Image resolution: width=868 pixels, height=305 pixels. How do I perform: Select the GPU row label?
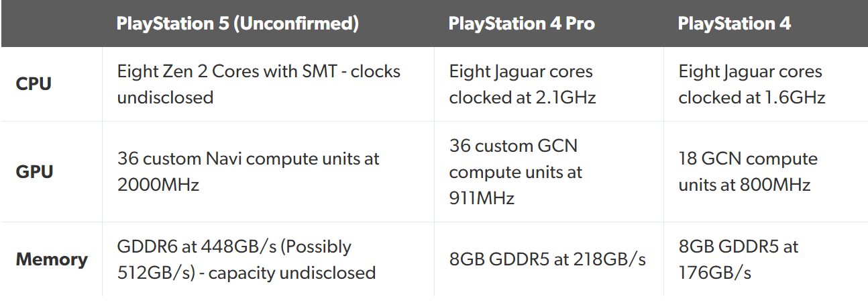[x=34, y=172]
